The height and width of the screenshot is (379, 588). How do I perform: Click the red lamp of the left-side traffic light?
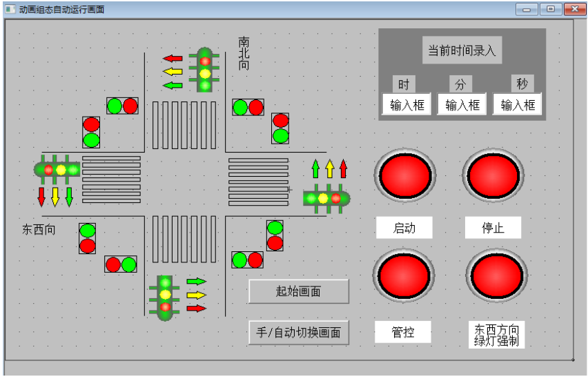coord(48,170)
